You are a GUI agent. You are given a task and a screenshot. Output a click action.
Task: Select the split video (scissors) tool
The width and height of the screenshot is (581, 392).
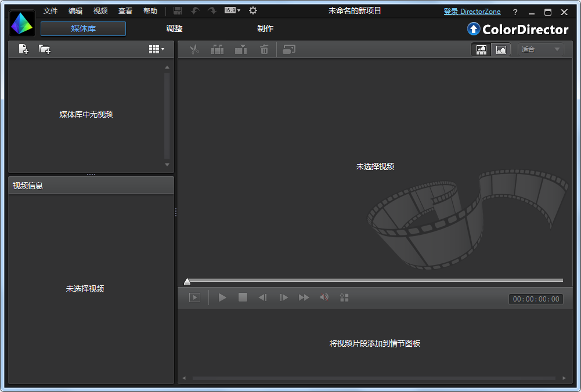(194, 49)
